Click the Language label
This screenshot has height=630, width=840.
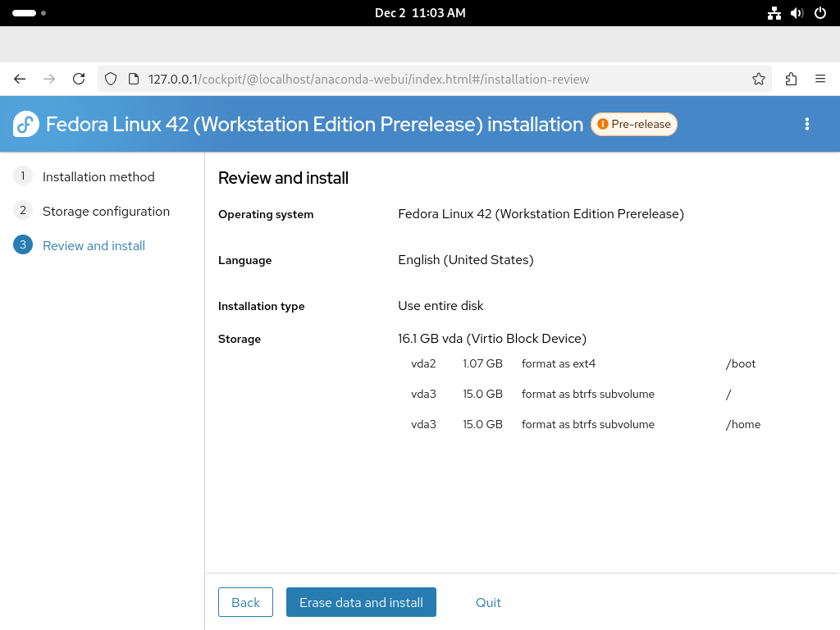coord(244,260)
